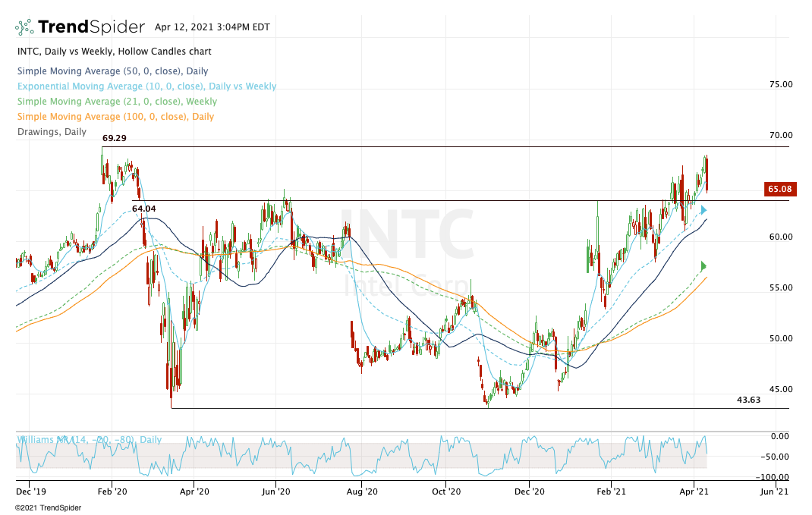812x515 pixels.
Task: Select the Exponential Moving Average 10 legend
Action: click(x=147, y=86)
